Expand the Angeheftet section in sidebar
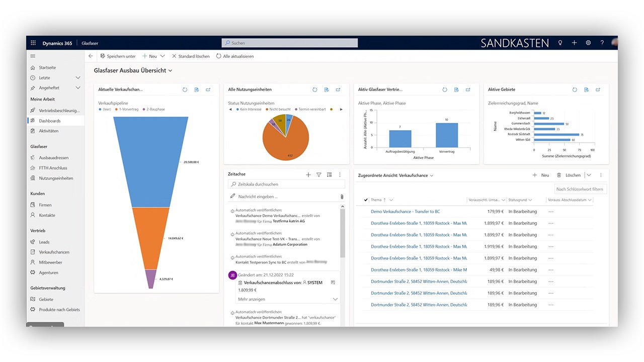The image size is (644, 362). [78, 88]
